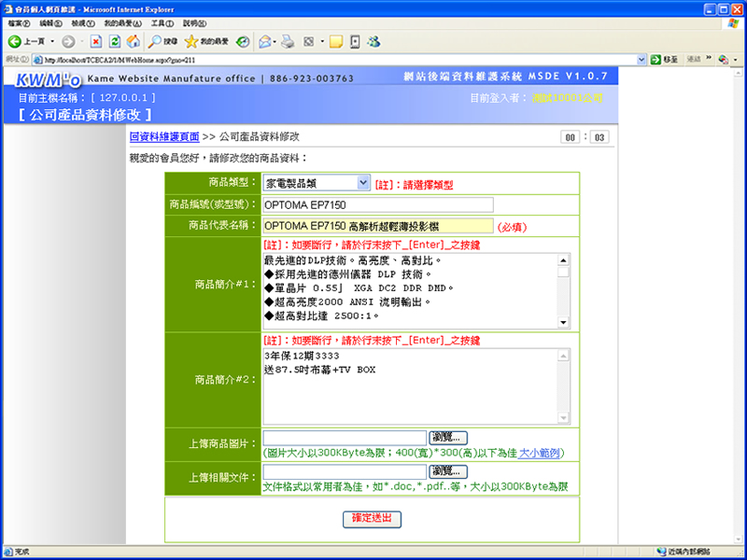Image resolution: width=747 pixels, height=560 pixels.
Task: Click the Print icon in toolbar
Action: (288, 42)
